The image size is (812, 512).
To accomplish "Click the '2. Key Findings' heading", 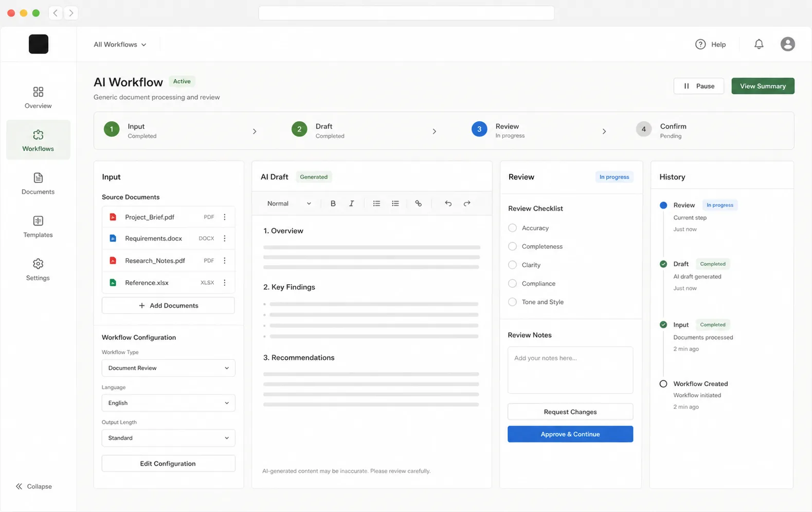I will [289, 287].
